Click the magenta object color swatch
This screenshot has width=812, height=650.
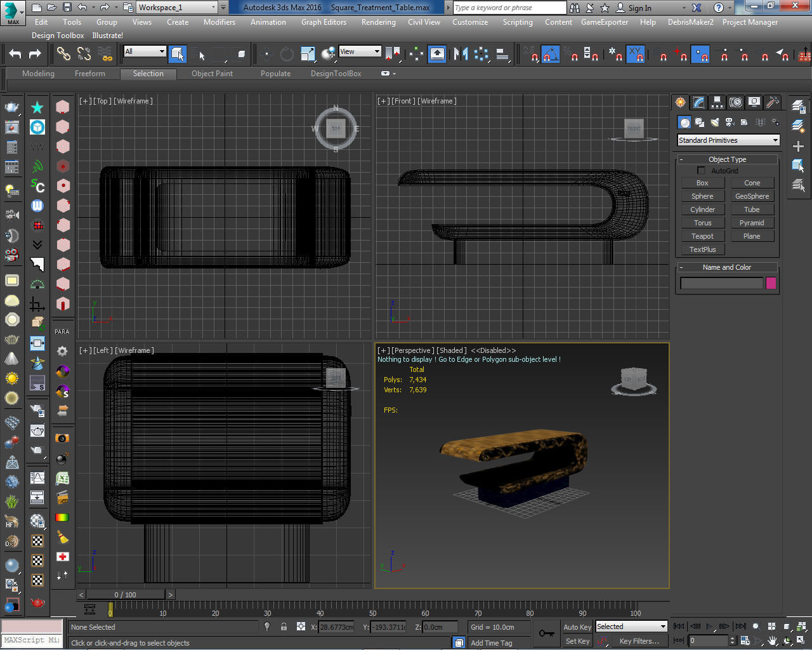pyautogui.click(x=771, y=283)
